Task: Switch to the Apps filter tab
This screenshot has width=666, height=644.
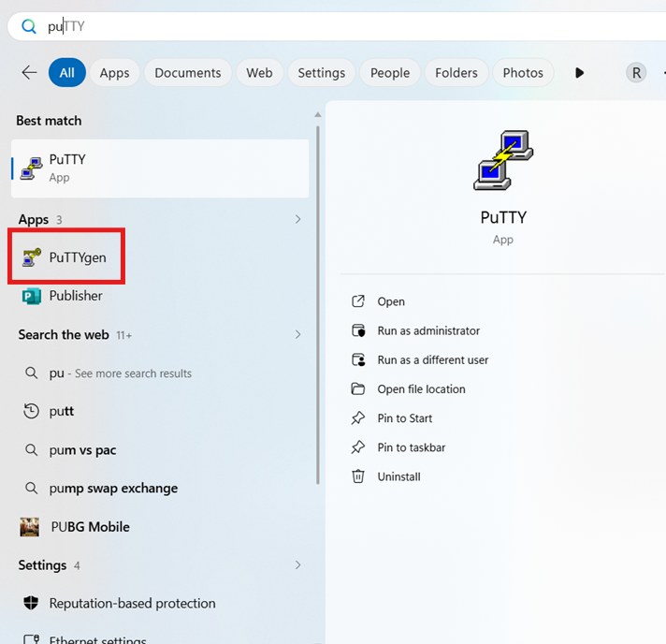Action: (115, 73)
